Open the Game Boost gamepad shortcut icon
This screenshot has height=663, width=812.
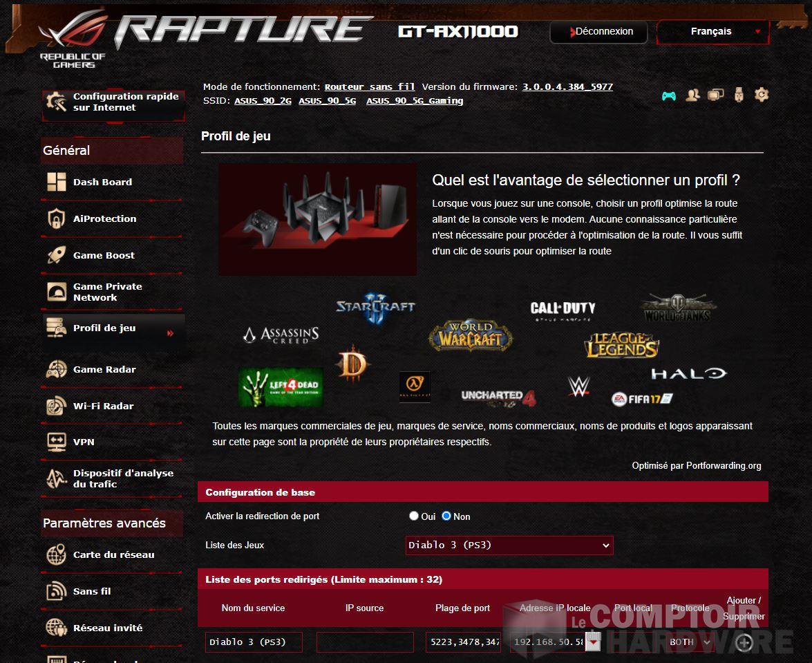(668, 96)
